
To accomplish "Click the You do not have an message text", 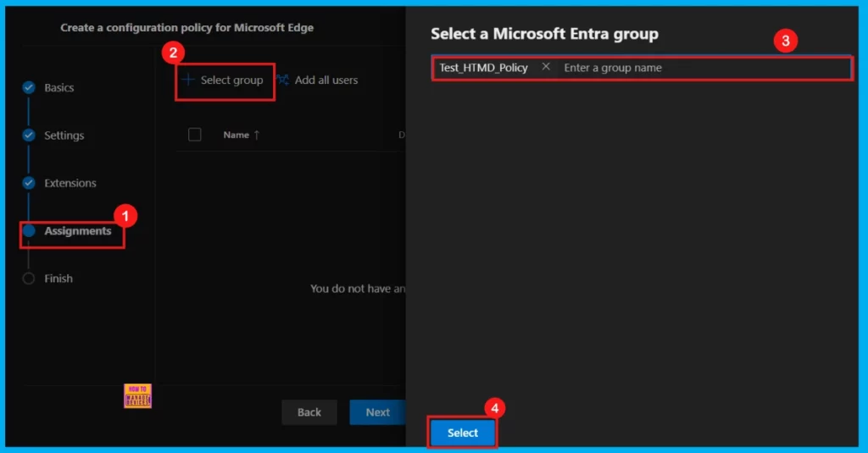I will 358,288.
